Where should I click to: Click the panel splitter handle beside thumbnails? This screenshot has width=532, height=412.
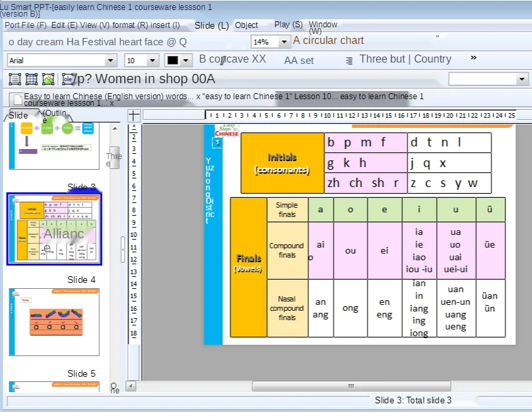tap(123, 249)
